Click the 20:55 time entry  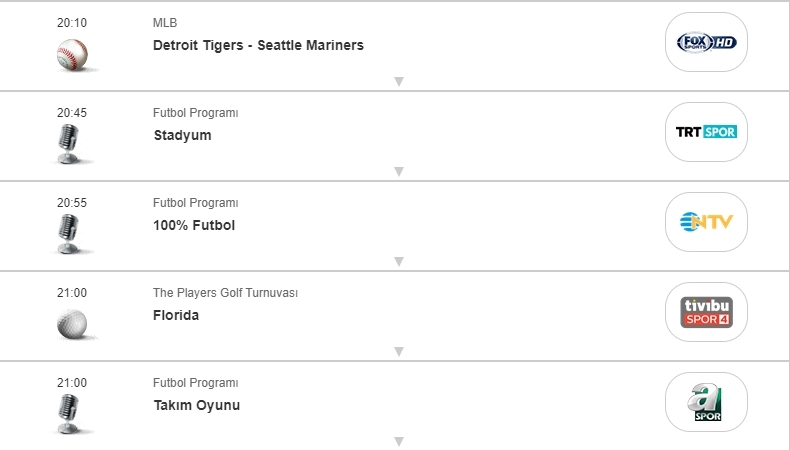click(x=72, y=203)
